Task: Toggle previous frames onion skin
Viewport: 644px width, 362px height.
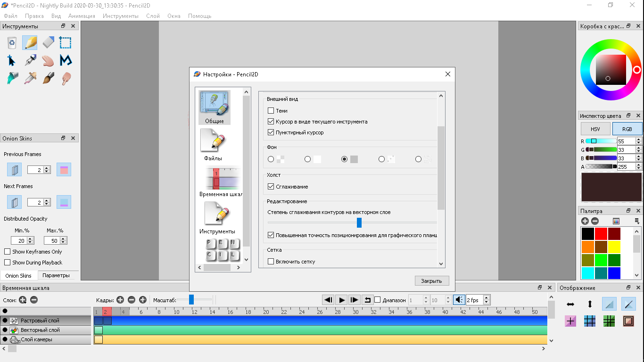Action: (x=14, y=170)
